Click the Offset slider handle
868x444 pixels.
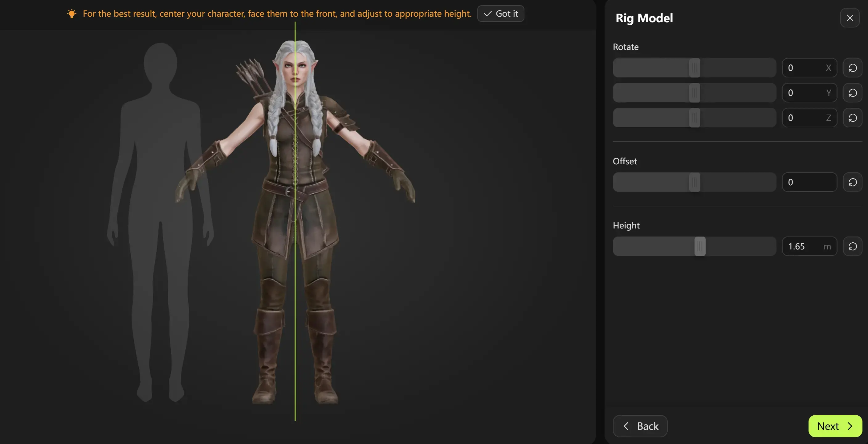pyautogui.click(x=695, y=182)
